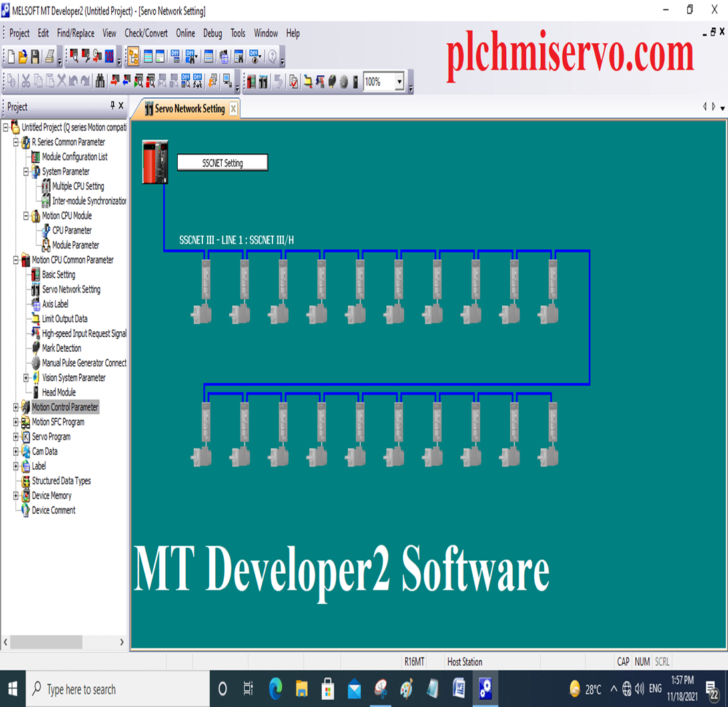Select Multiple CPU Setting in tree

[78, 187]
